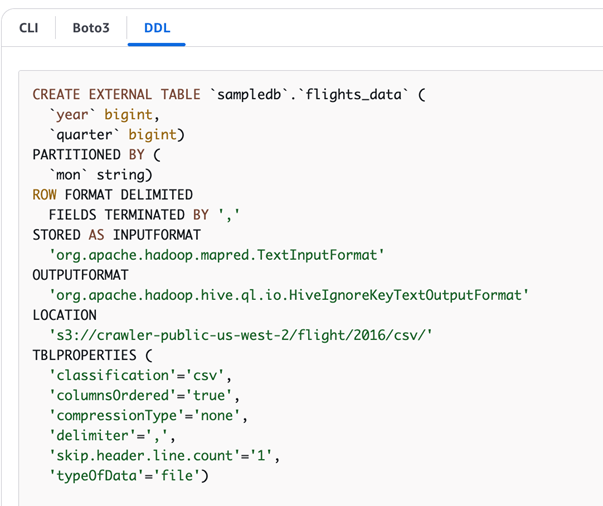Open the Boto3 tab
This screenshot has width=603, height=506.
(91, 28)
